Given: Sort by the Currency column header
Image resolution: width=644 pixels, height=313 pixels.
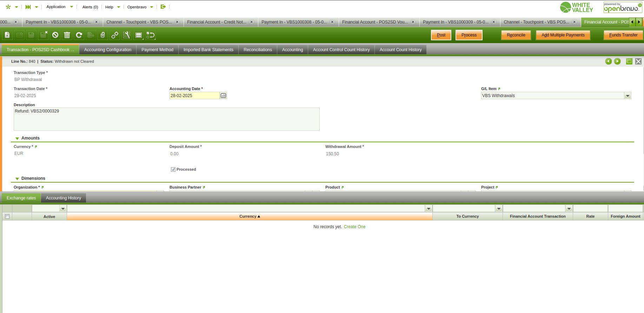Looking at the screenshot, I should point(250,217).
